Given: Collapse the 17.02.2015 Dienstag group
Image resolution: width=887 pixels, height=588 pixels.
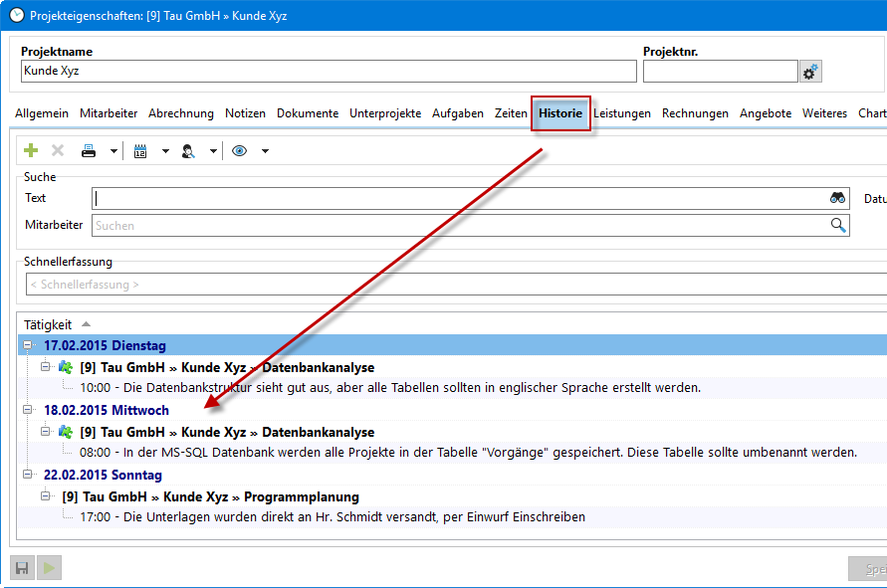Looking at the screenshot, I should tap(28, 345).
